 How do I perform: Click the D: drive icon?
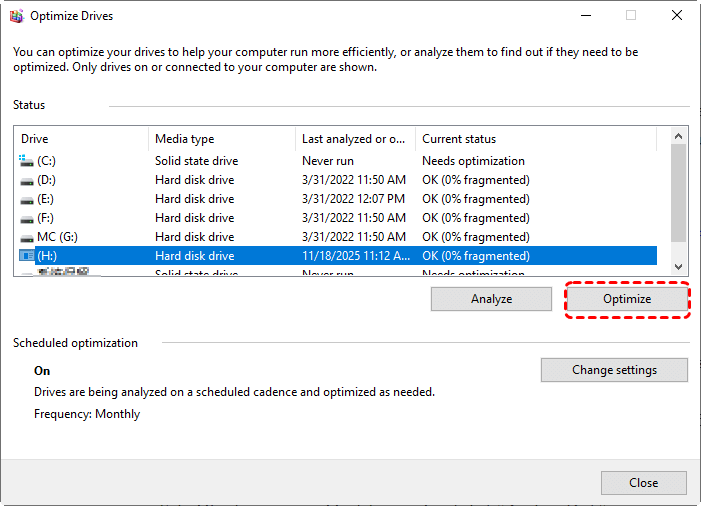pyautogui.click(x=26, y=180)
